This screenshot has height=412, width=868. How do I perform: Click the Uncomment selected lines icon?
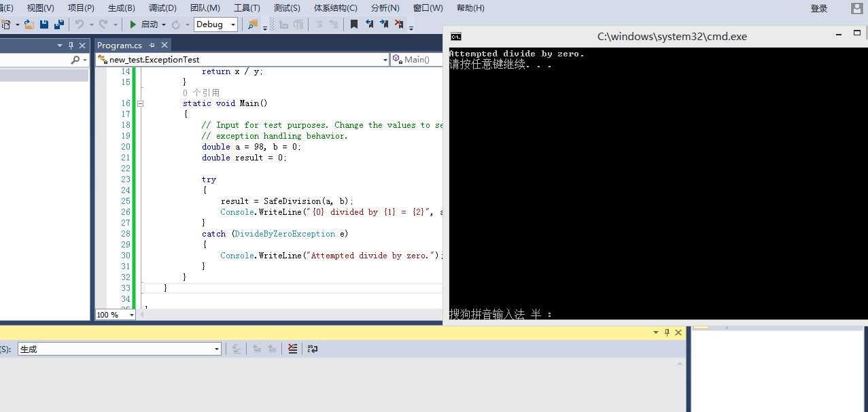coord(334,24)
